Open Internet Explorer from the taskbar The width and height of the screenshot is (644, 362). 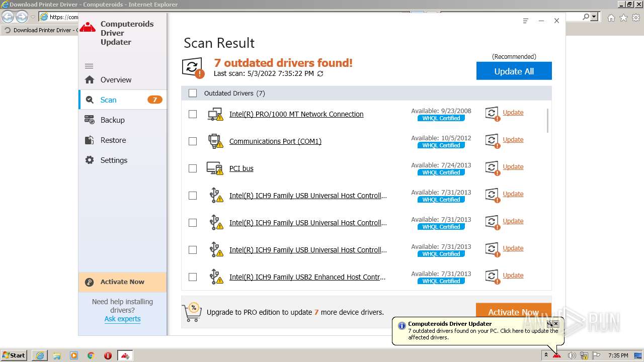pyautogui.click(x=40, y=355)
